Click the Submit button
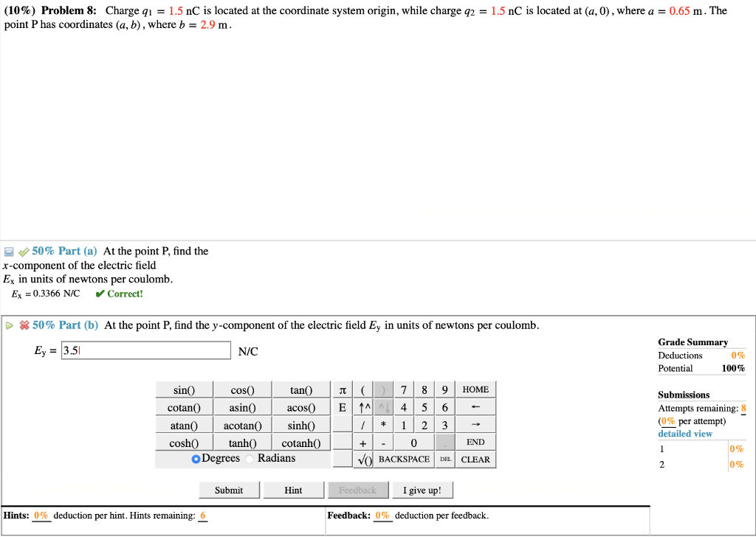 click(x=229, y=489)
